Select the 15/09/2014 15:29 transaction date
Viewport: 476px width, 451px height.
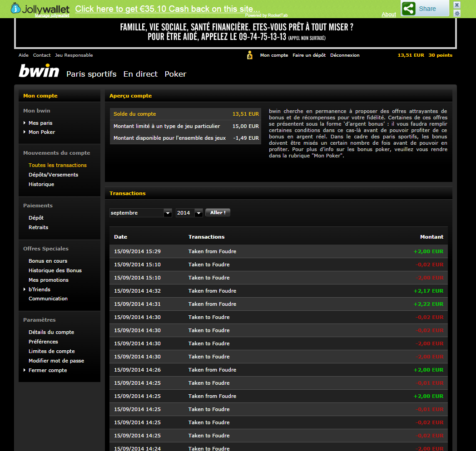pyautogui.click(x=137, y=251)
